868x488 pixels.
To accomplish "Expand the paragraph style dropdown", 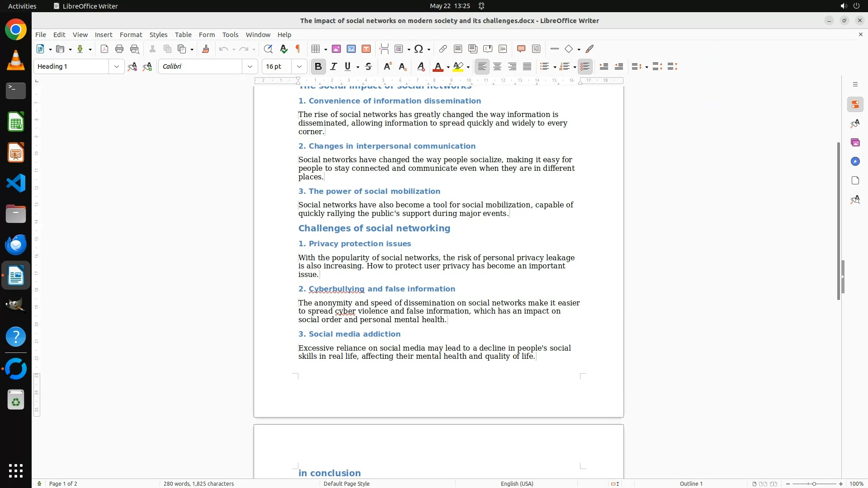I will pos(117,67).
